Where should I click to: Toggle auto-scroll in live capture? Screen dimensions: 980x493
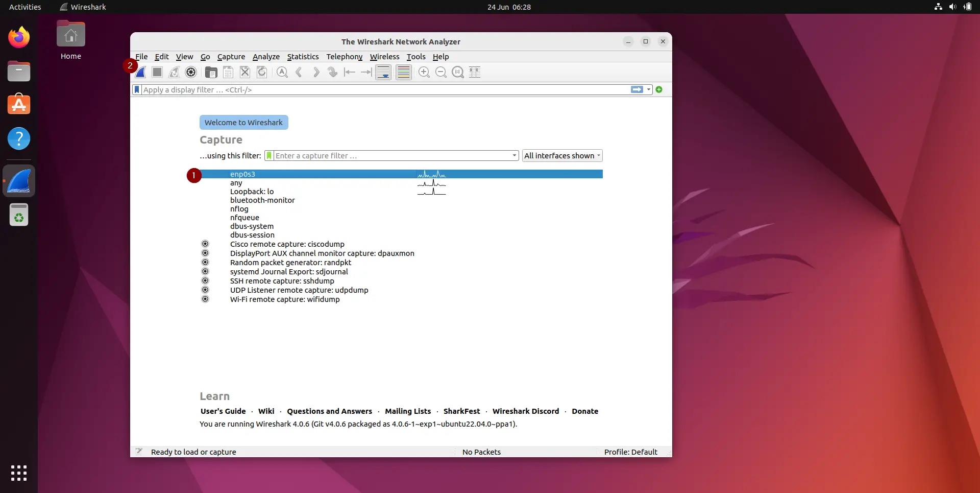pos(383,72)
